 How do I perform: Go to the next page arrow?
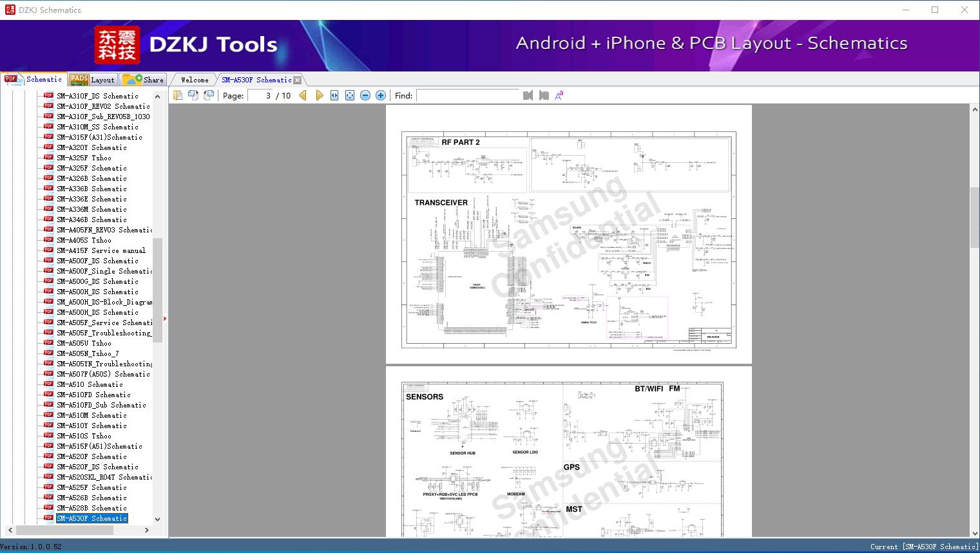point(320,95)
